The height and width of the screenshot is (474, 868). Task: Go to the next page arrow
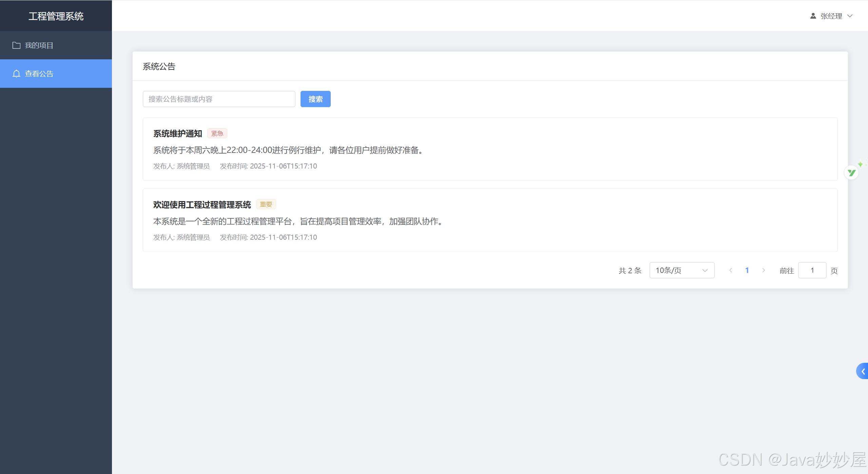pyautogui.click(x=763, y=270)
